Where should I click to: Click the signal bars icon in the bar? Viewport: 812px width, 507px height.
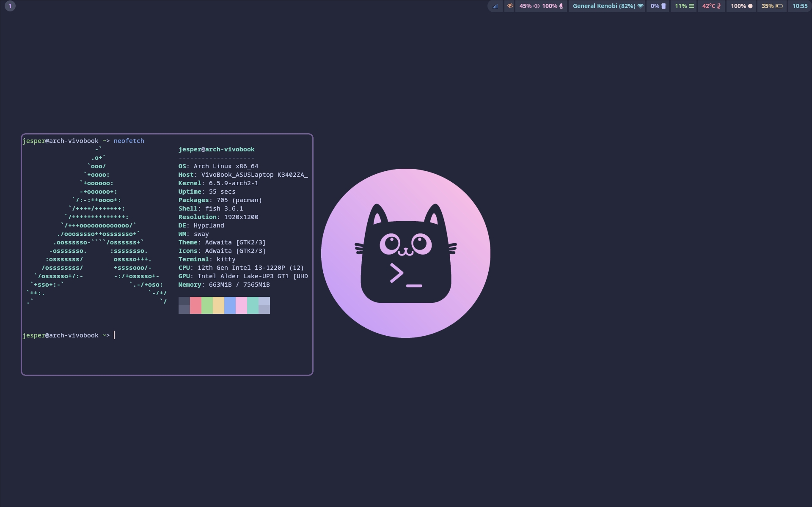[495, 6]
